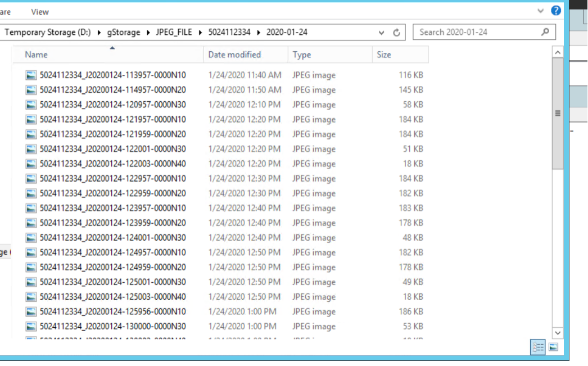Click date 1/24/2020 11:40 AM
588x366 pixels.
coord(245,75)
